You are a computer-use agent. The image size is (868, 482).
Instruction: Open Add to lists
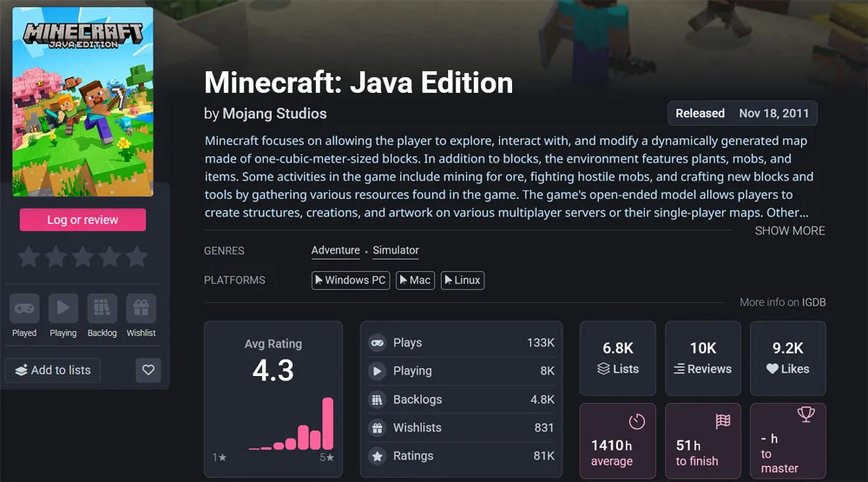[53, 370]
